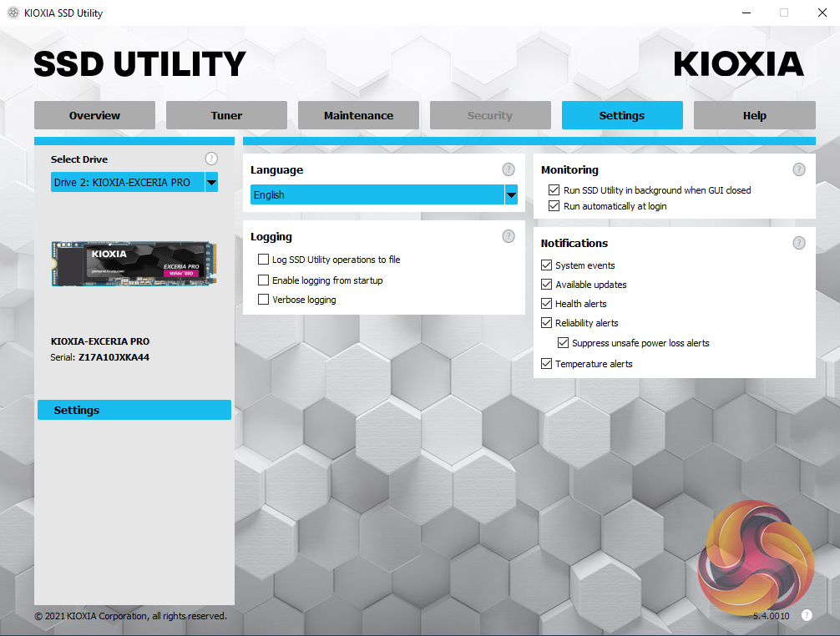
Task: Open help for Select Drive panel
Action: pyautogui.click(x=211, y=159)
